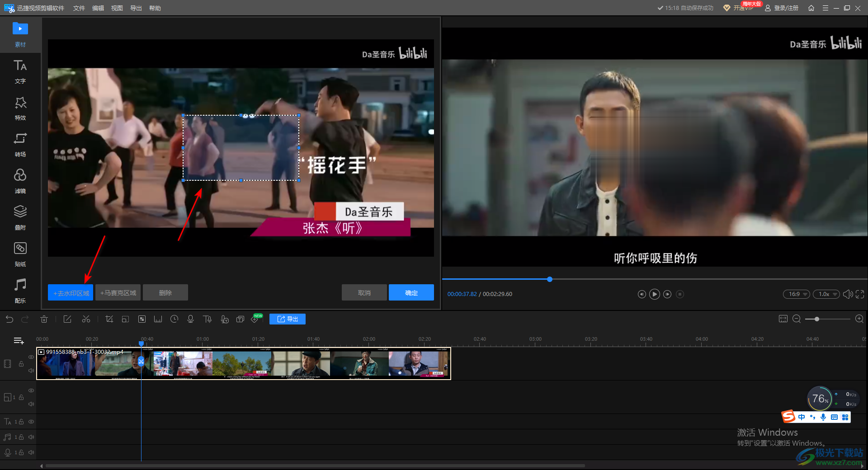Toggle lock on the music track
This screenshot has height=470, width=868.
(21, 437)
